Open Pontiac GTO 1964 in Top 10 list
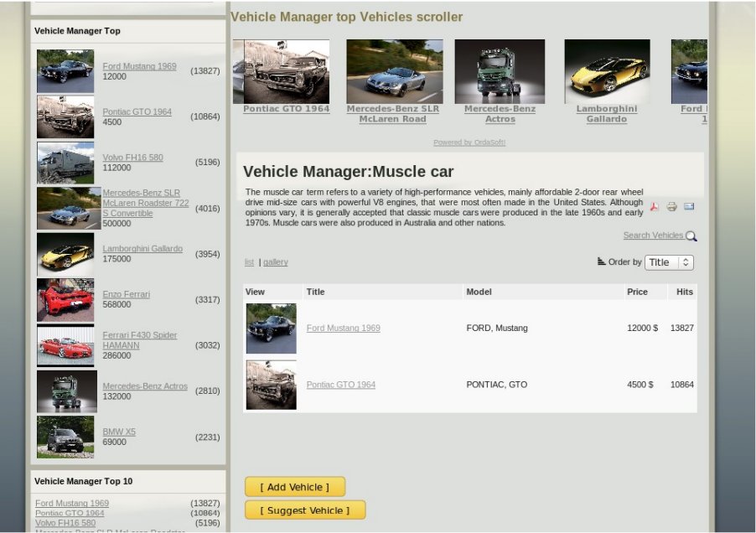This screenshot has height=533, width=756. click(x=70, y=513)
